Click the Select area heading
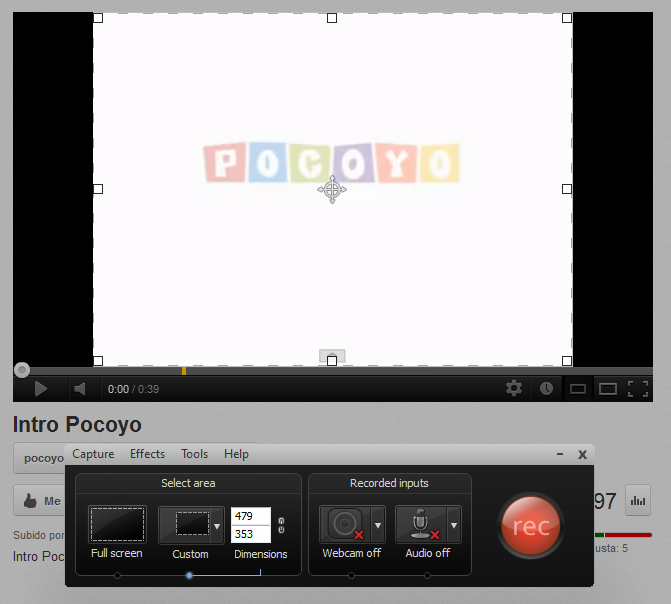The image size is (671, 604). [188, 483]
